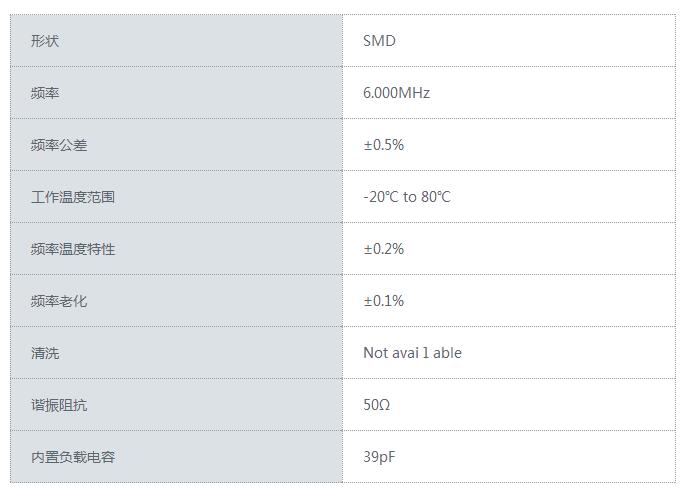
Task: Select the 39pF capacitance value
Action: coord(380,457)
